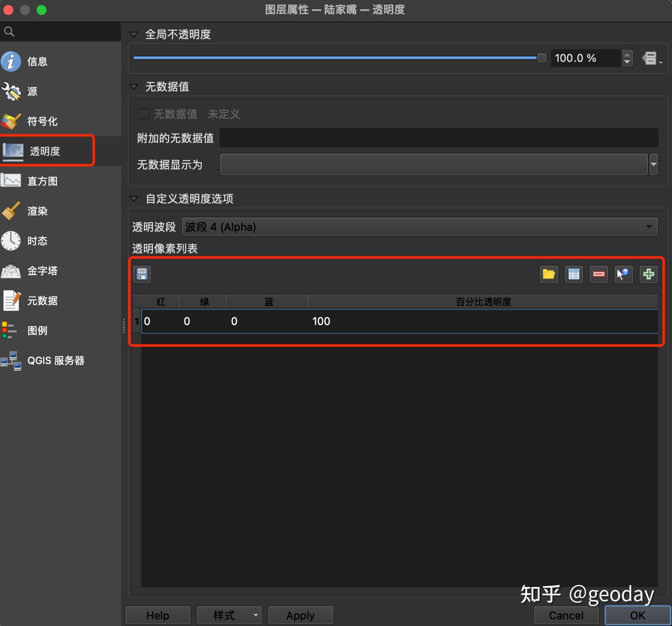Save the transparent pixel list to file

click(x=142, y=274)
